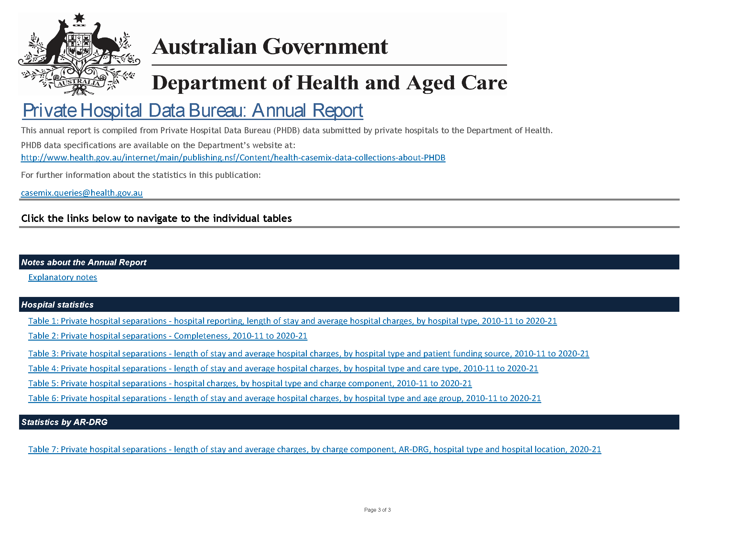Open Table 3 by patient funding source
This screenshot has width=756, height=535.
click(x=308, y=354)
